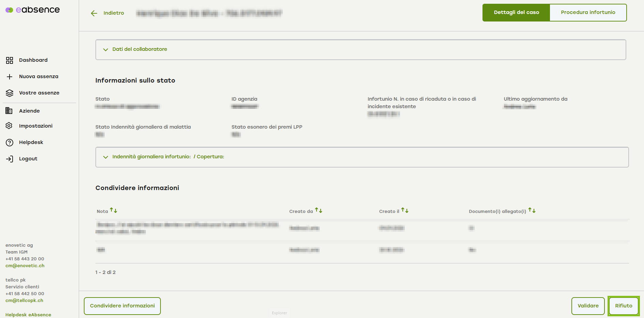Expand the Indennità giornaliera infortunio panel

click(x=106, y=157)
